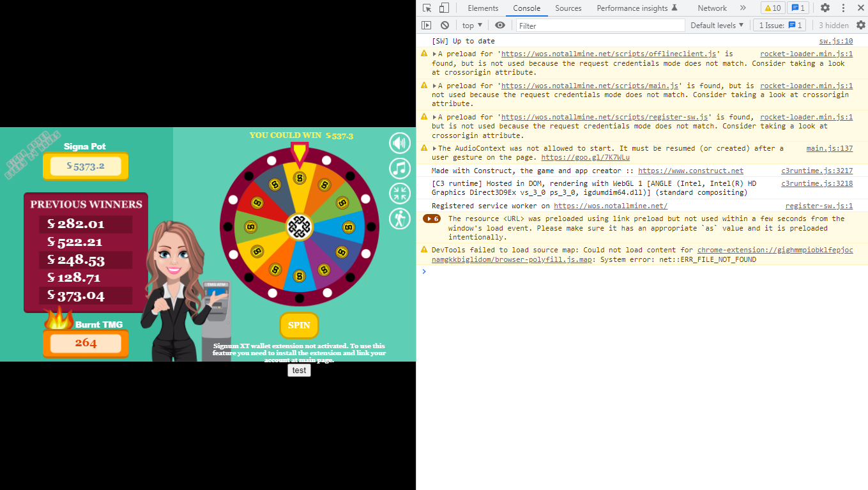Open the top frame context dropdown
Screen dimensions: 868x490
tap(471, 25)
